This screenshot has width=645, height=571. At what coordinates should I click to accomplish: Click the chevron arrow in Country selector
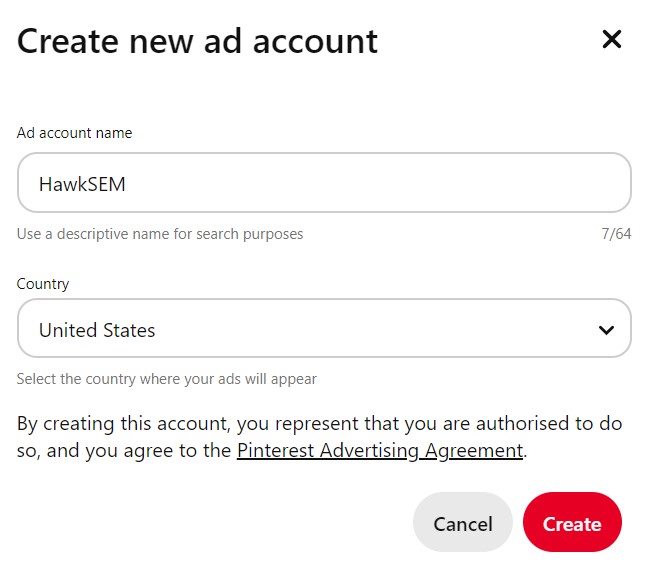605,330
